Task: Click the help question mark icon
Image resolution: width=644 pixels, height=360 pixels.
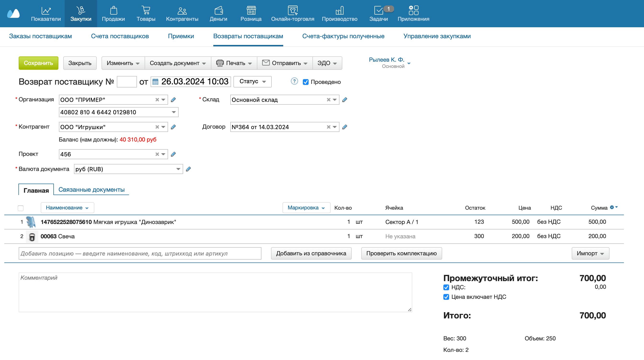Action: [x=294, y=81]
